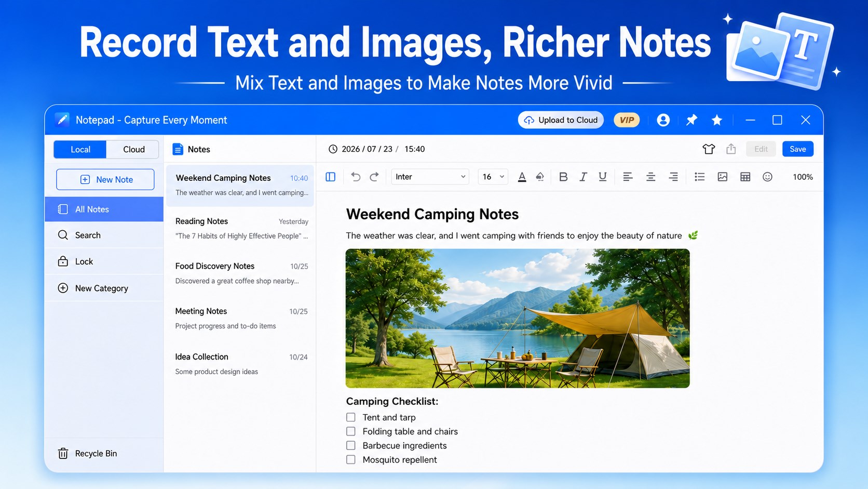Check the Mosquito repellent checkbox

[x=351, y=459]
